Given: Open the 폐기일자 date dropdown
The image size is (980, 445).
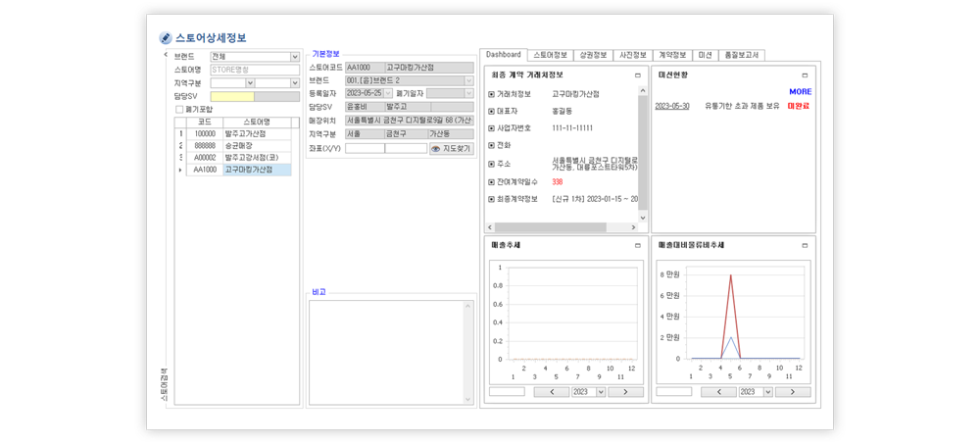Looking at the screenshot, I should click(468, 93).
